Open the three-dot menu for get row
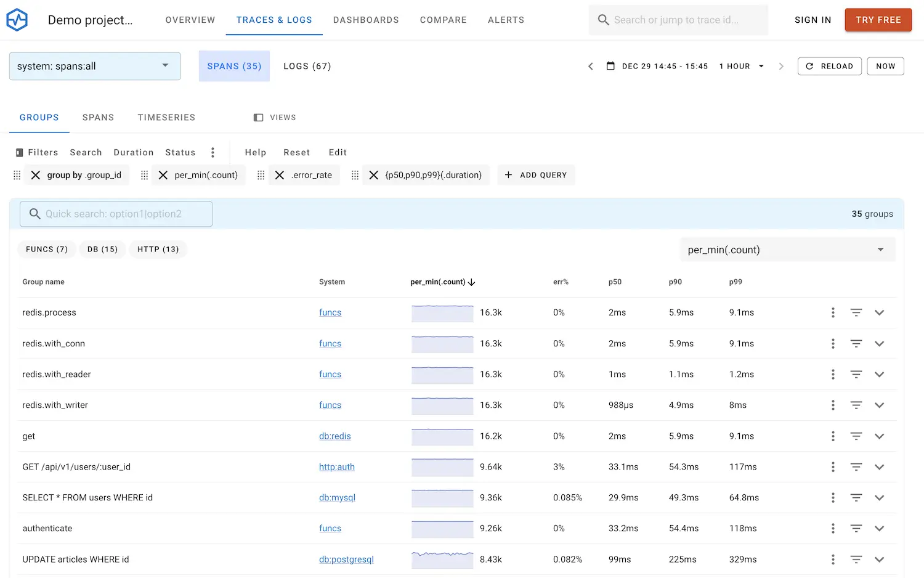 click(x=833, y=436)
